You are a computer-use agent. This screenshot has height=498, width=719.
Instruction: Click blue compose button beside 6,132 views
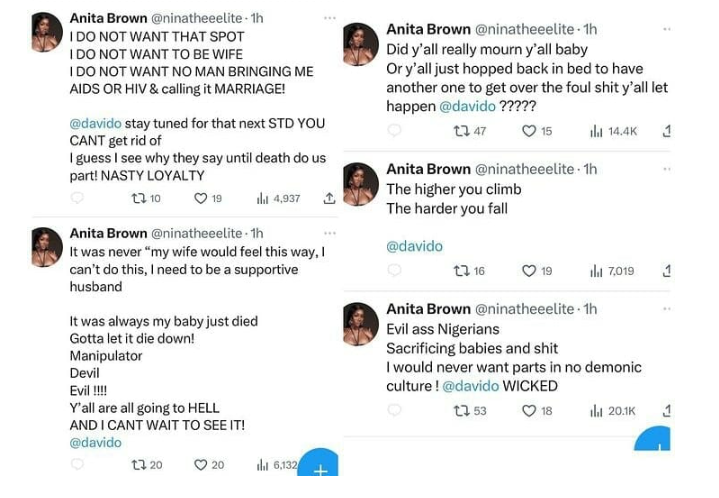[x=319, y=468]
